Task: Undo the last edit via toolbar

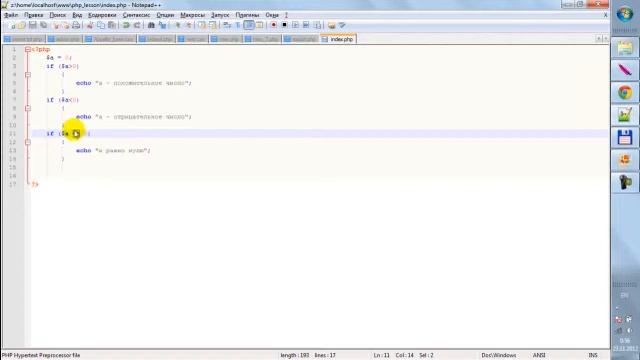Action: [126, 25]
